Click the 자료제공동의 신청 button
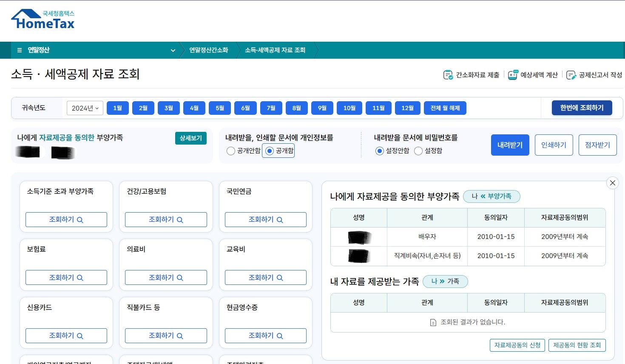The height and width of the screenshot is (364, 625). pyautogui.click(x=517, y=345)
